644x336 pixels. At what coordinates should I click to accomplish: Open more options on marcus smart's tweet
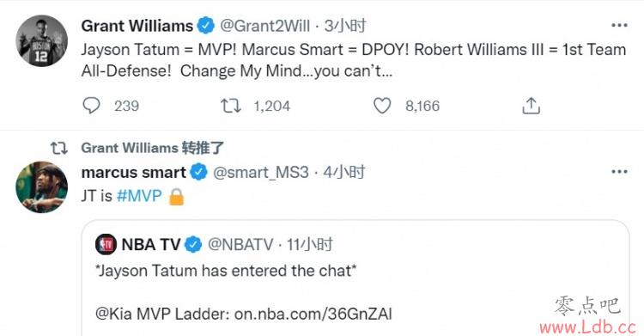(x=619, y=172)
